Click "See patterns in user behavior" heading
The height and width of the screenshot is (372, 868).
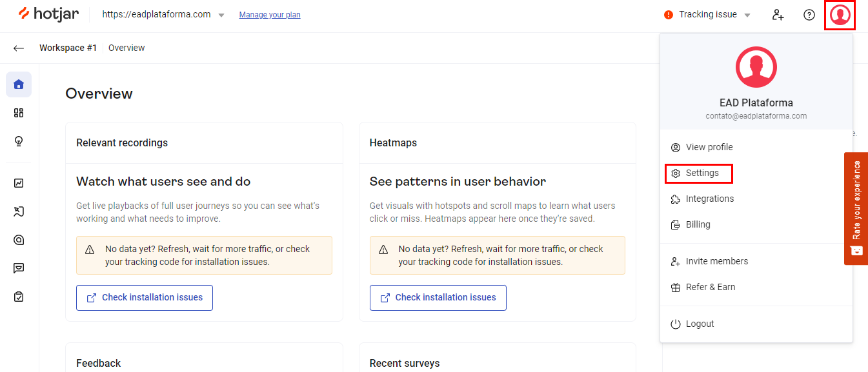[x=458, y=182]
